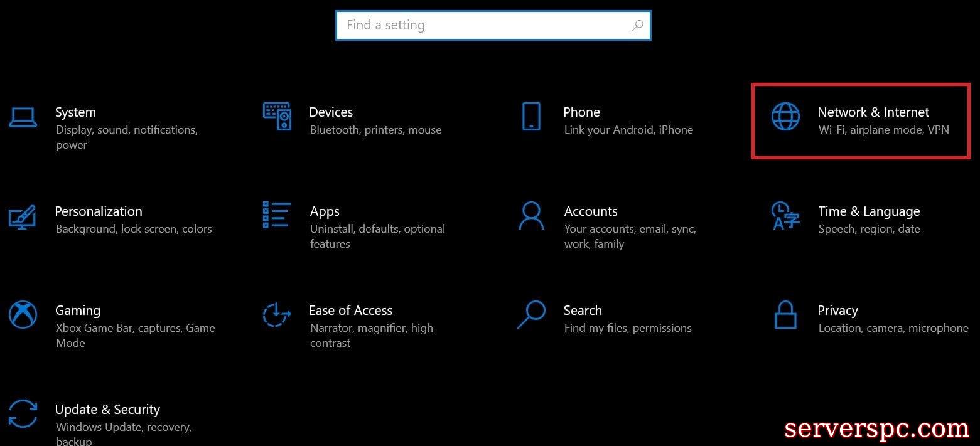Viewport: 980px width, 446px height.
Task: Click the Privacy padlock icon
Action: tap(785, 315)
